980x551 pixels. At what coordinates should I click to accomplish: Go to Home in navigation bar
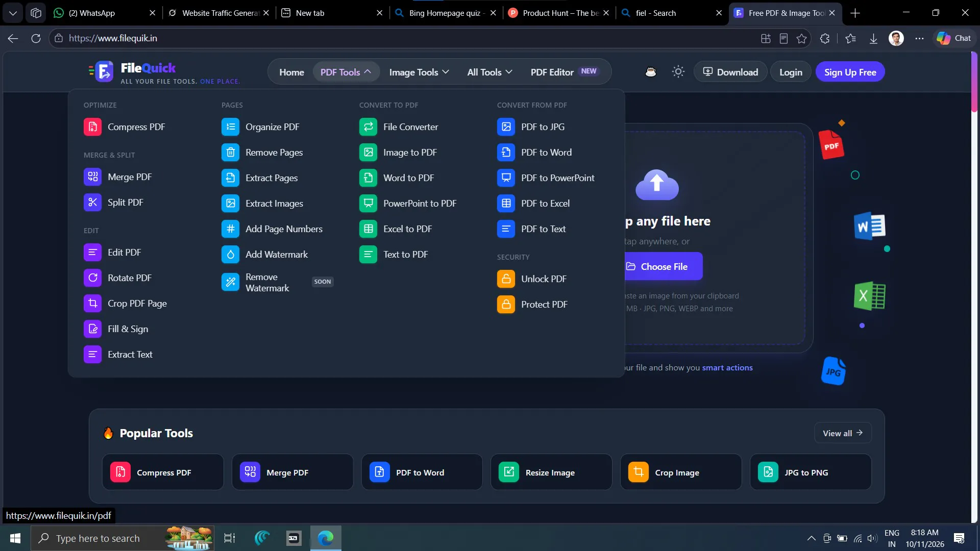coord(291,72)
